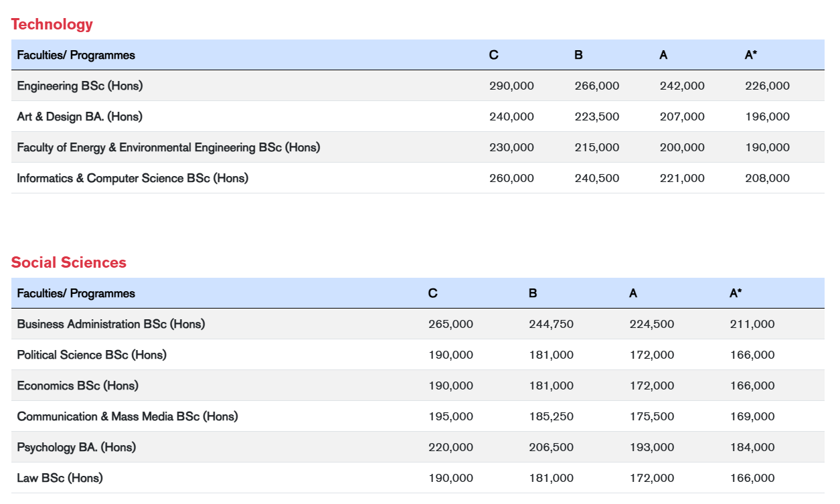This screenshot has width=840, height=504.
Task: Click Business Administration's 244,750 fee value
Action: tap(551, 324)
